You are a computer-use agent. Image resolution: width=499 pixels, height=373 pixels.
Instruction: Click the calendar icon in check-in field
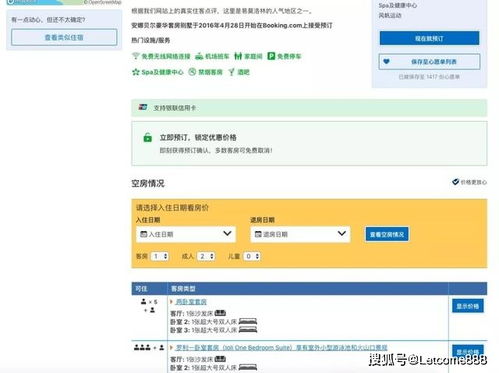pos(144,234)
